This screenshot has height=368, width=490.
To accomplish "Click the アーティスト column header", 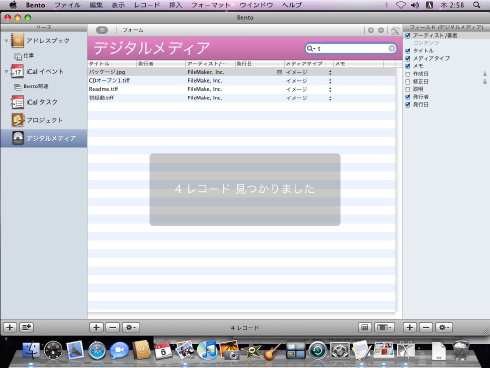I will 210,63.
